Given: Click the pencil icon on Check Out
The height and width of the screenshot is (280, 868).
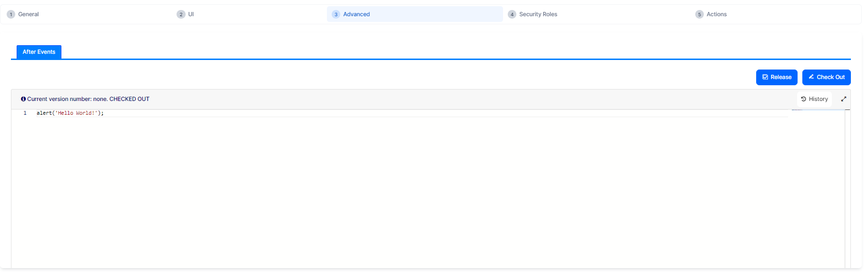Looking at the screenshot, I should pos(811,77).
